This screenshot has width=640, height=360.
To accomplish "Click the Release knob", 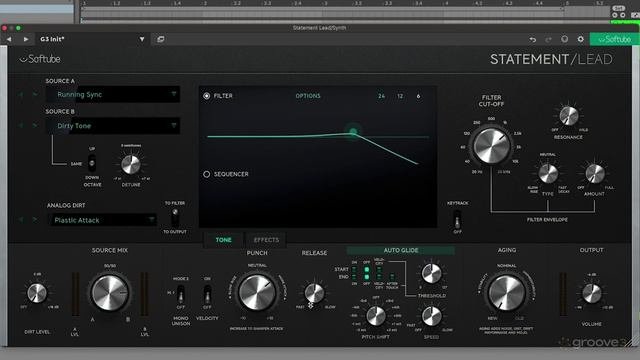I will [314, 293].
